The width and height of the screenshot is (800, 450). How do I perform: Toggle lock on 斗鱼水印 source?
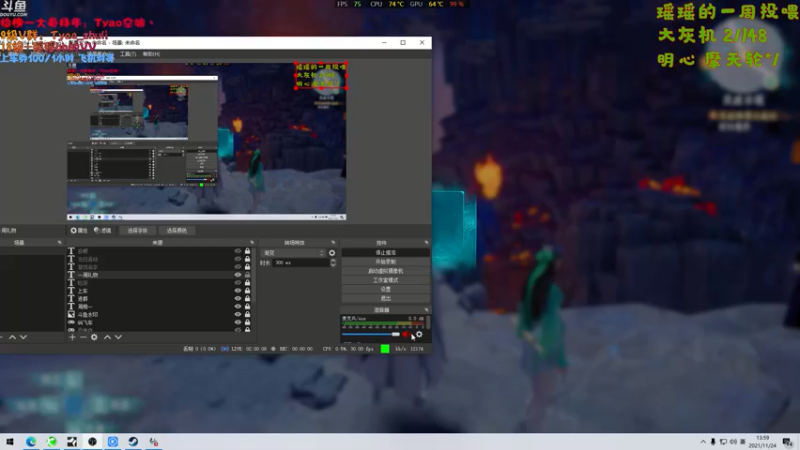[247, 315]
